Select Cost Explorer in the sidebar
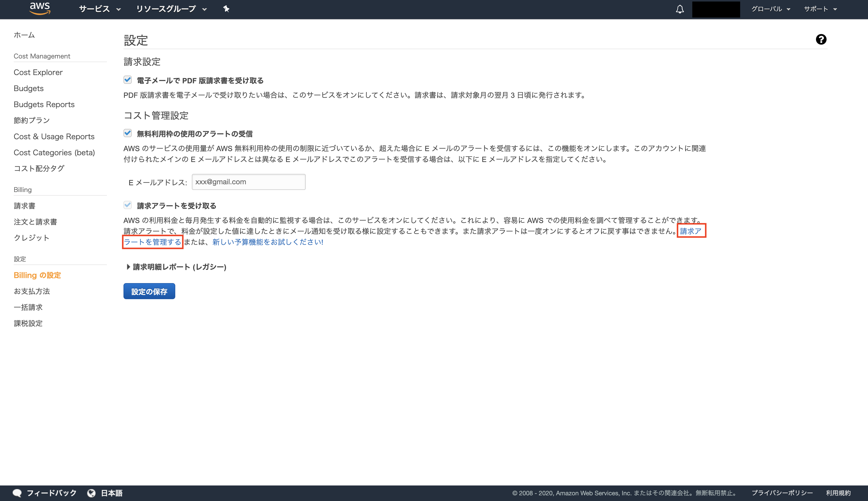868x501 pixels. pyautogui.click(x=38, y=72)
